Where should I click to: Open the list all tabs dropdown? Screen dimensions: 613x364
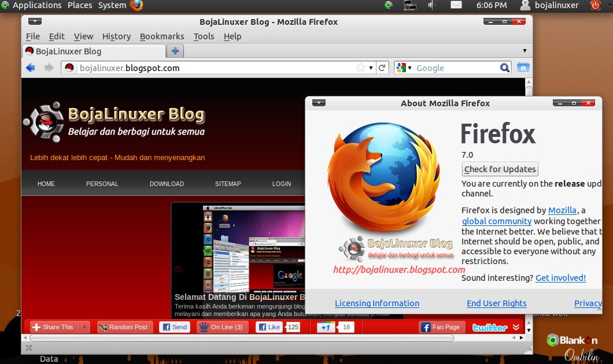(525, 51)
